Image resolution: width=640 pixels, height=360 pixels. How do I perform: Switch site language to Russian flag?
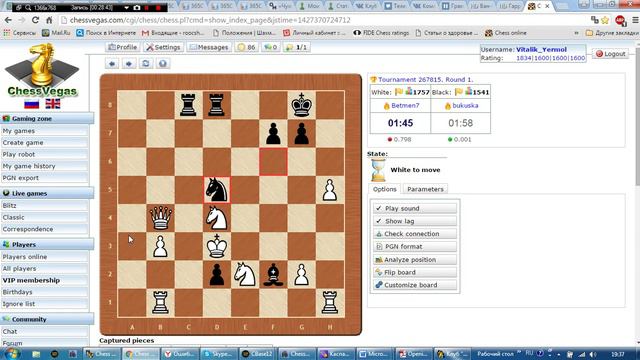[x=31, y=104]
